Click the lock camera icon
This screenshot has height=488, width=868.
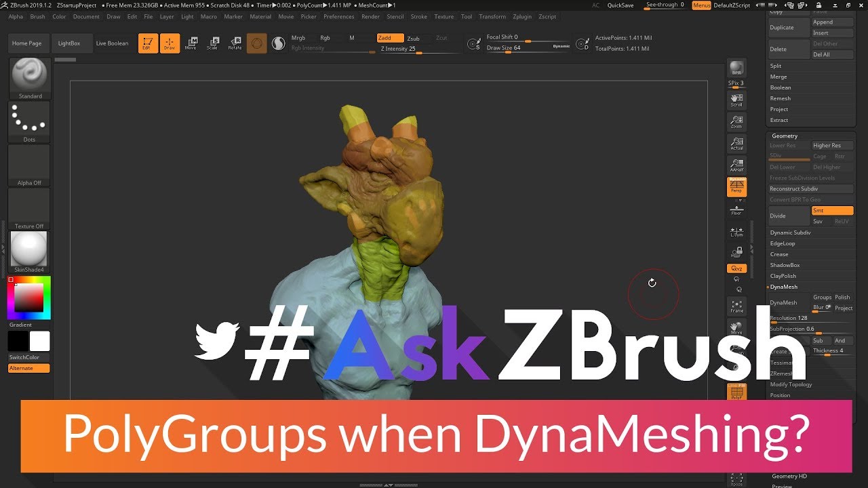pyautogui.click(x=736, y=251)
